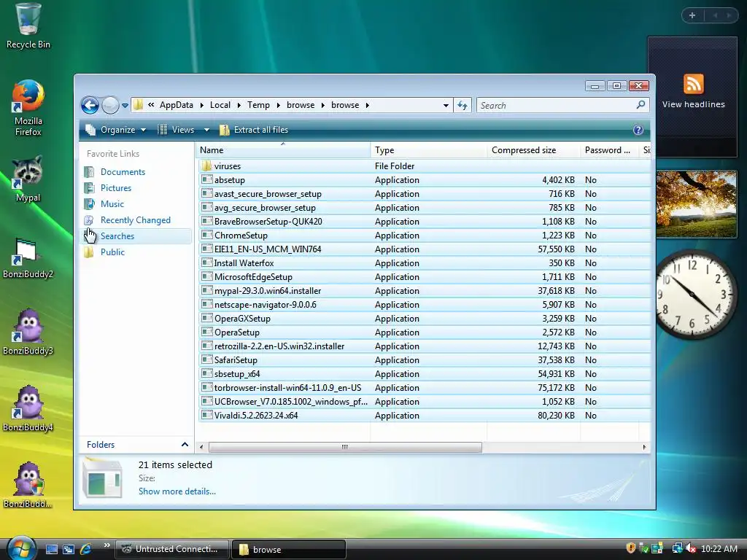Click the ChromeSetup application icon
747x560 pixels.
click(x=206, y=236)
